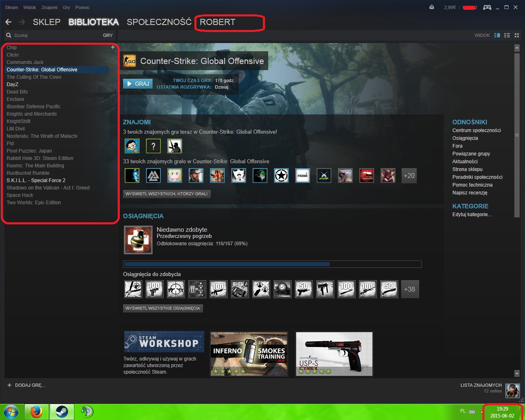Go to the SKLEP tab
Viewport: 525px width, 420px height.
point(47,22)
